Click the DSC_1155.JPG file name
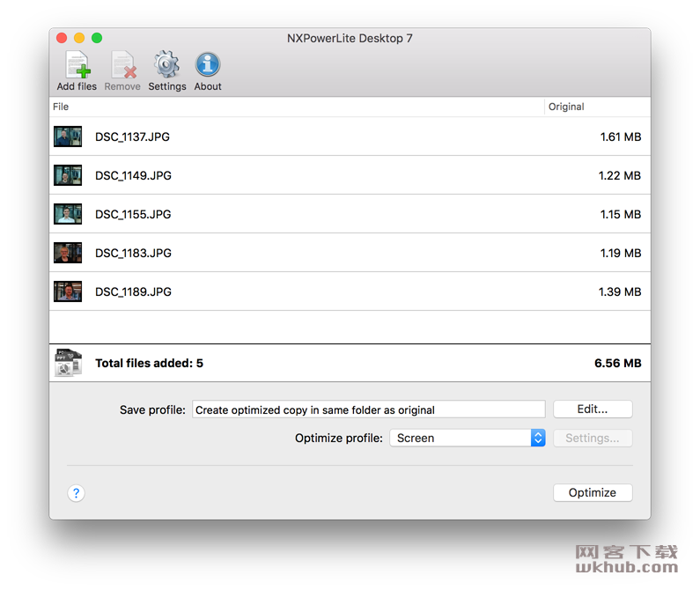This screenshot has height=590, width=700. (x=133, y=214)
